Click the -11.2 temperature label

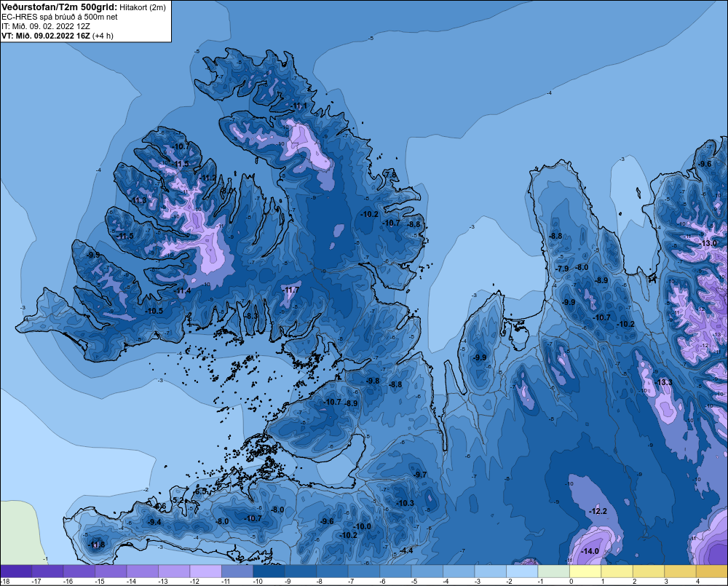[208, 178]
